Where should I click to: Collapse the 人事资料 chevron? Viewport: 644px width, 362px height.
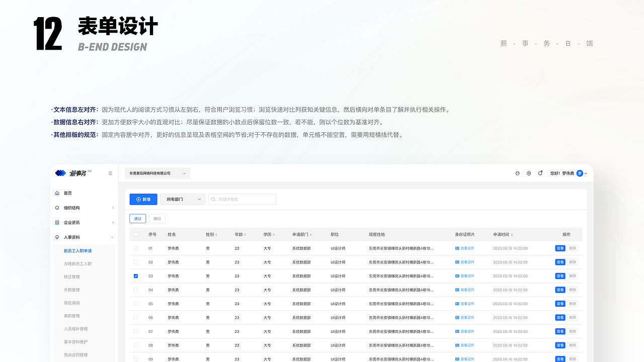(113, 237)
